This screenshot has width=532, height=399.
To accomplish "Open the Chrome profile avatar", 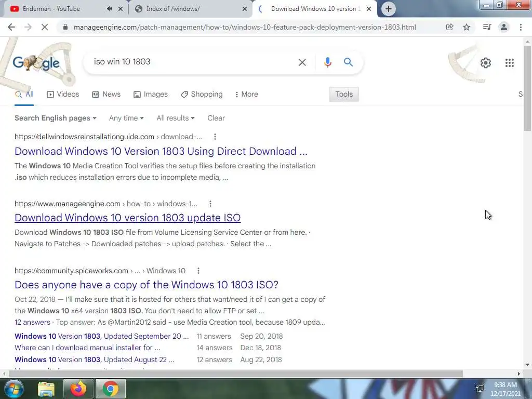I will 504,27.
